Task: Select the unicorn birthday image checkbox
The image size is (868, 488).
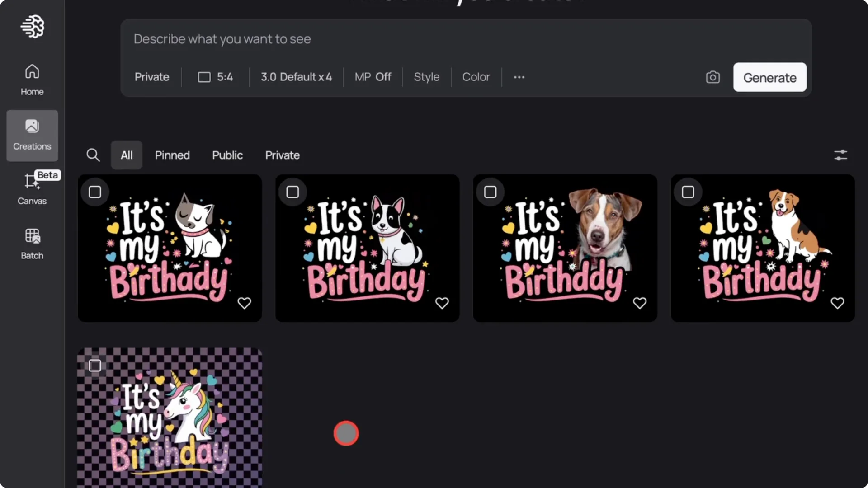Action: 95,365
